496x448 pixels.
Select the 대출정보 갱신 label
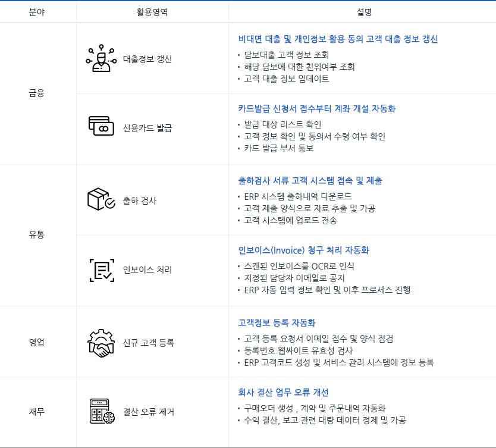[x=147, y=59]
